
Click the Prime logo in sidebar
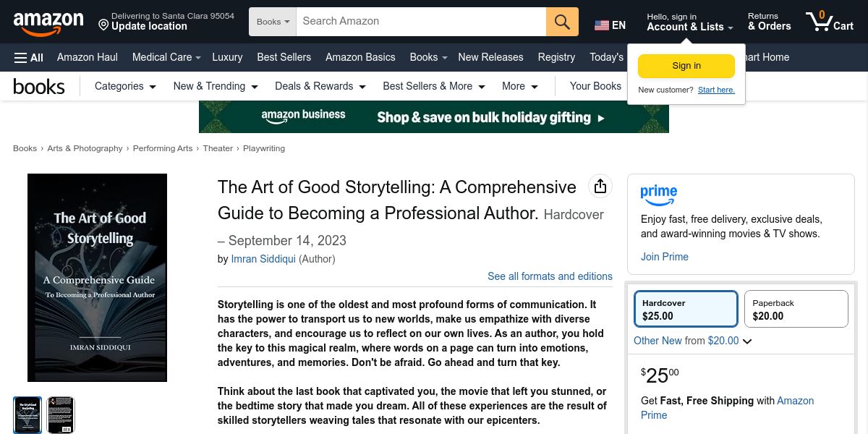point(659,195)
